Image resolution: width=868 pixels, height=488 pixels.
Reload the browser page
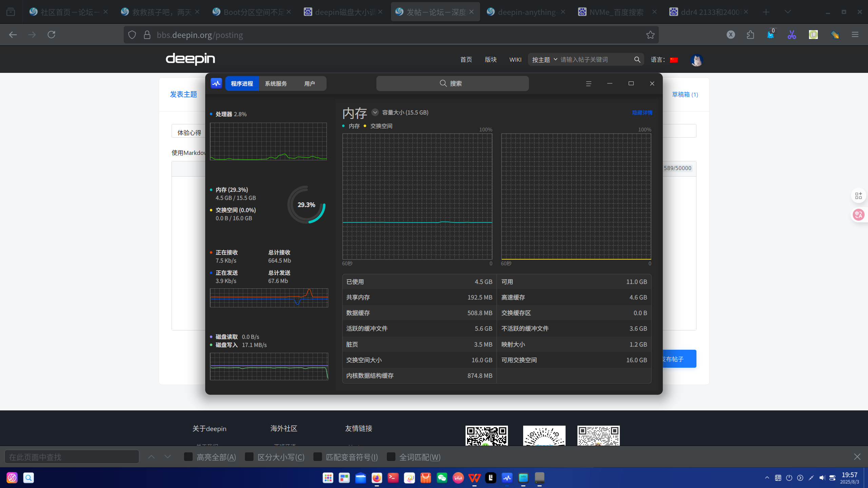(52, 35)
